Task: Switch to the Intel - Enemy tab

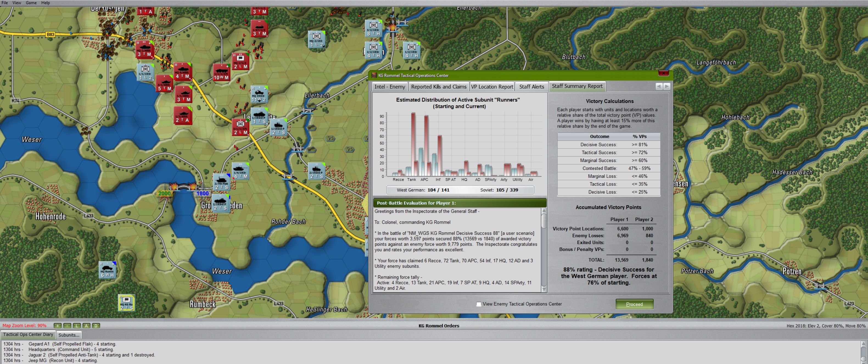Action: click(x=390, y=87)
